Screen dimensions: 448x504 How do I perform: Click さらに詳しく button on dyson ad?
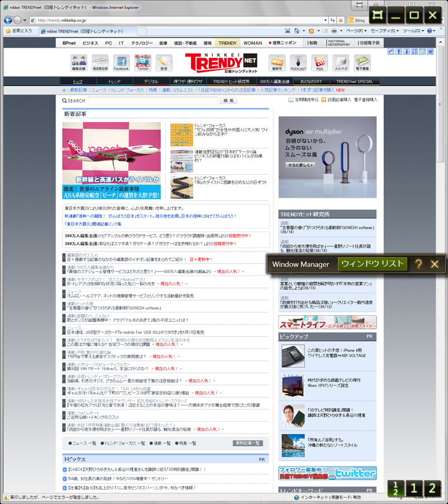300,165
